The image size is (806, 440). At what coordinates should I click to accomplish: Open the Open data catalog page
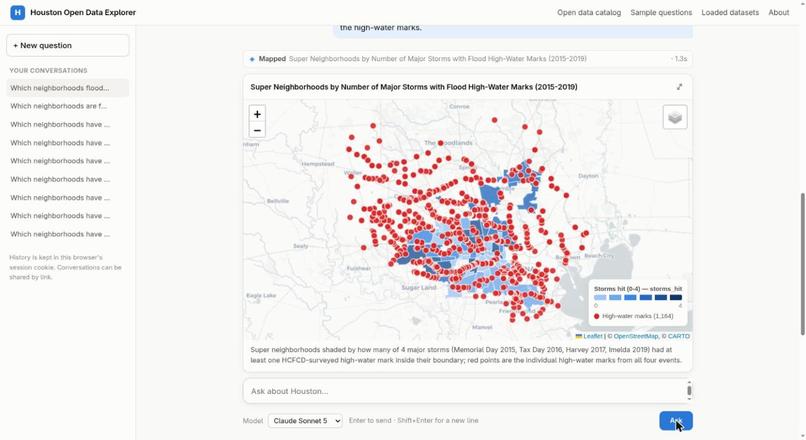pyautogui.click(x=589, y=12)
